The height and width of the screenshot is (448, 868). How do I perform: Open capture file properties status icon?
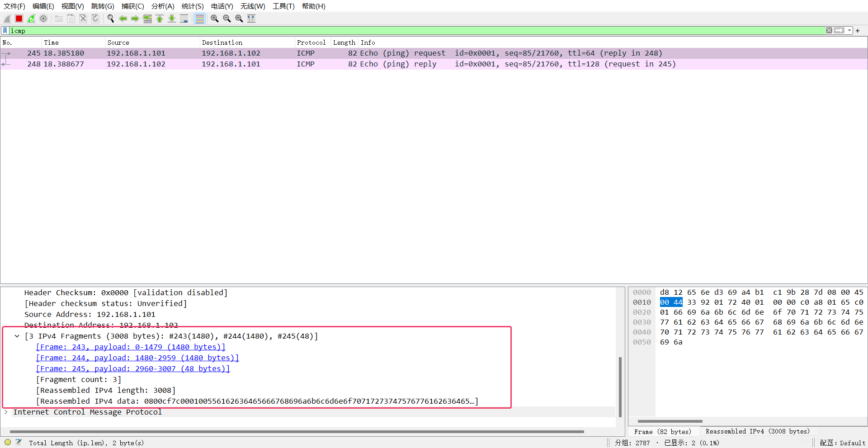(x=19, y=443)
